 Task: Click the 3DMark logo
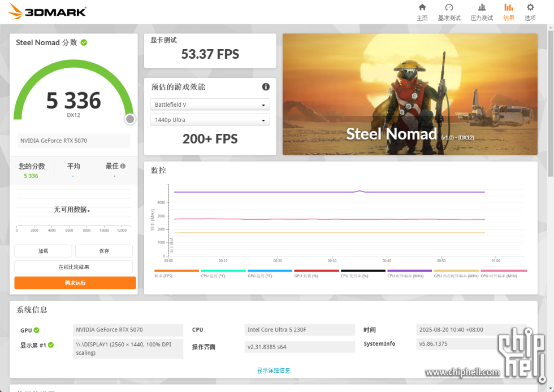[46, 11]
